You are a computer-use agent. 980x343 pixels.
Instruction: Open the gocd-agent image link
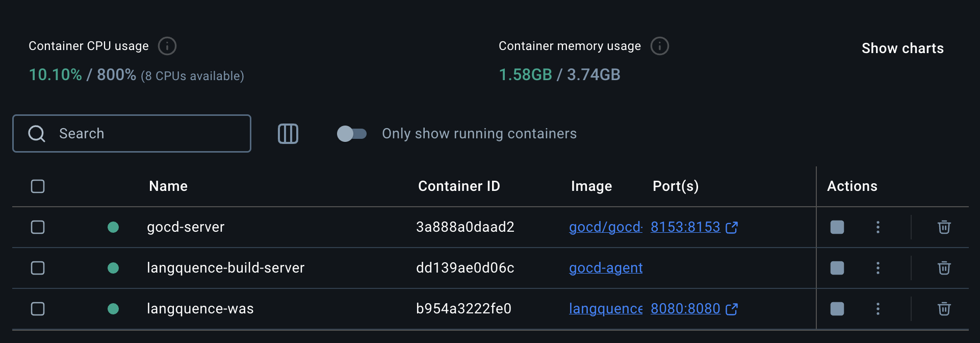[x=606, y=268]
